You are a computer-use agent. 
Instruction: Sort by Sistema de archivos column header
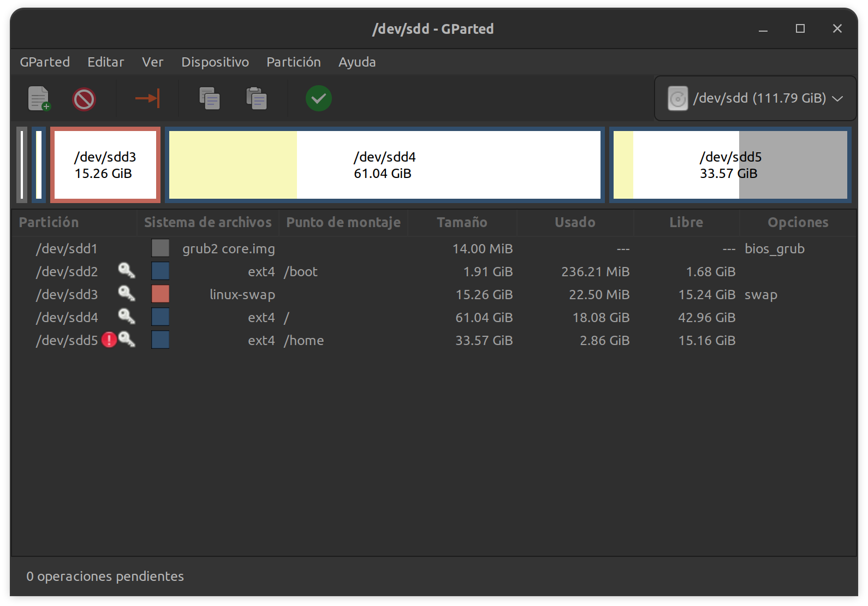click(208, 222)
